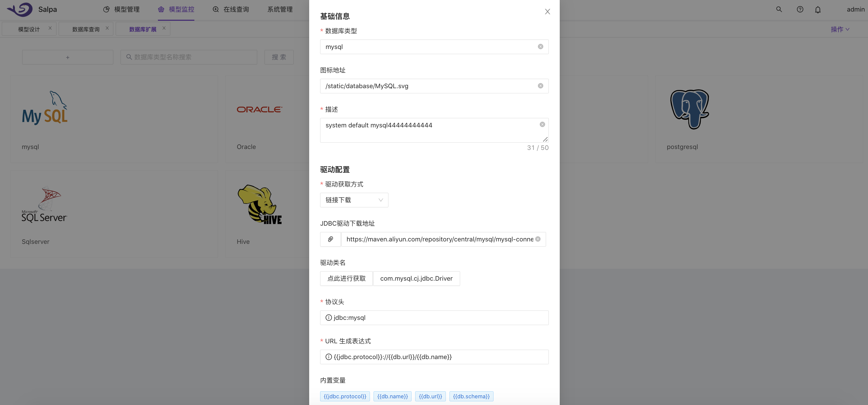
Task: Open the 模型管理 menu
Action: [121, 9]
